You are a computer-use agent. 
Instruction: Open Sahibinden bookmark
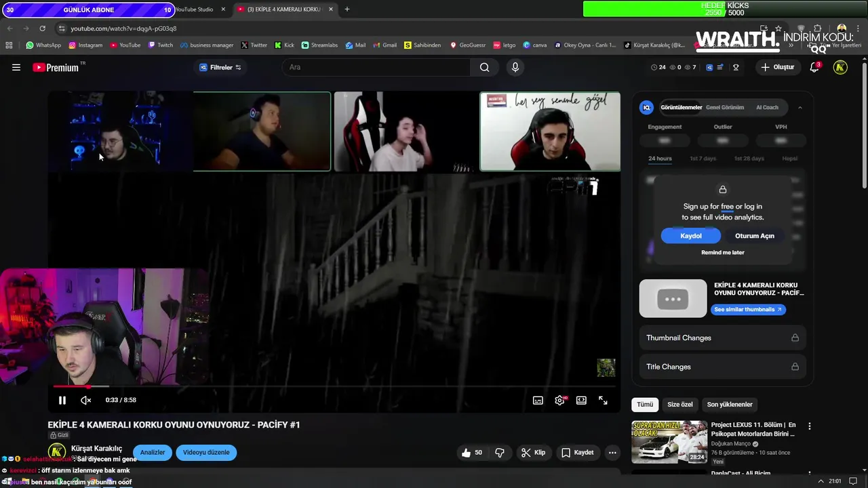click(x=422, y=45)
